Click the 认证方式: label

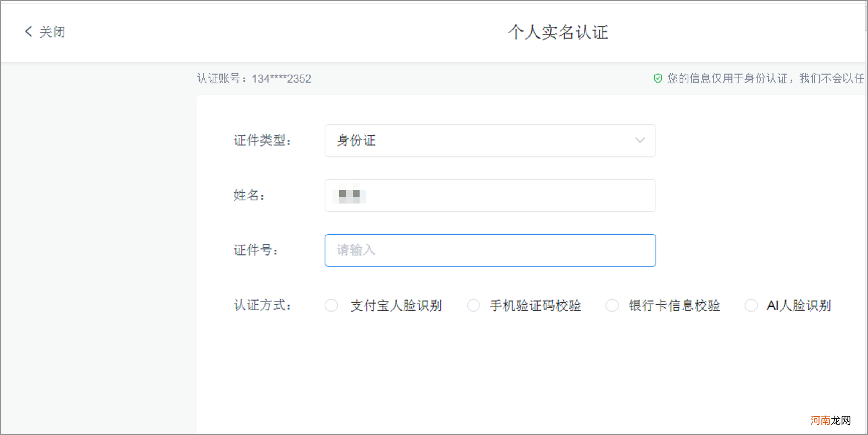coord(262,305)
